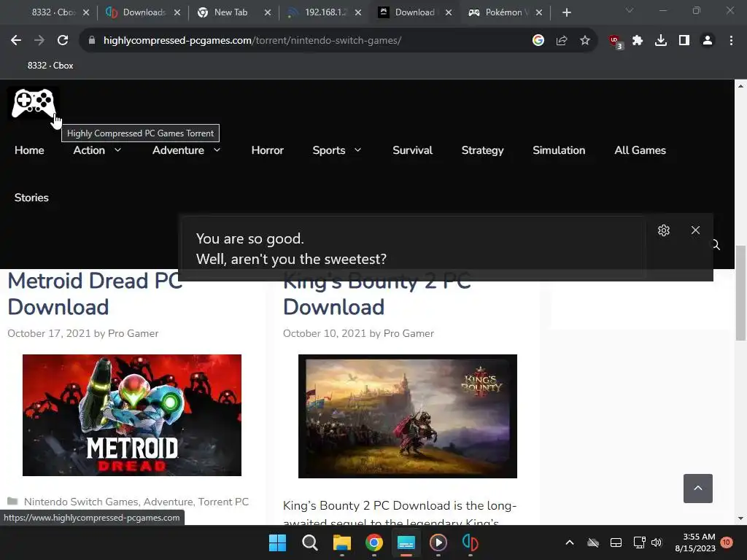The width and height of the screenshot is (747, 560).
Task: Open the new tab plus button
Action: click(x=566, y=12)
